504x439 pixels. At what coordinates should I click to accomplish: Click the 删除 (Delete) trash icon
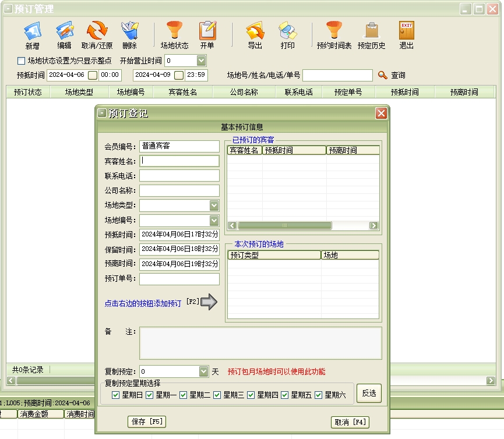pyautogui.click(x=129, y=31)
